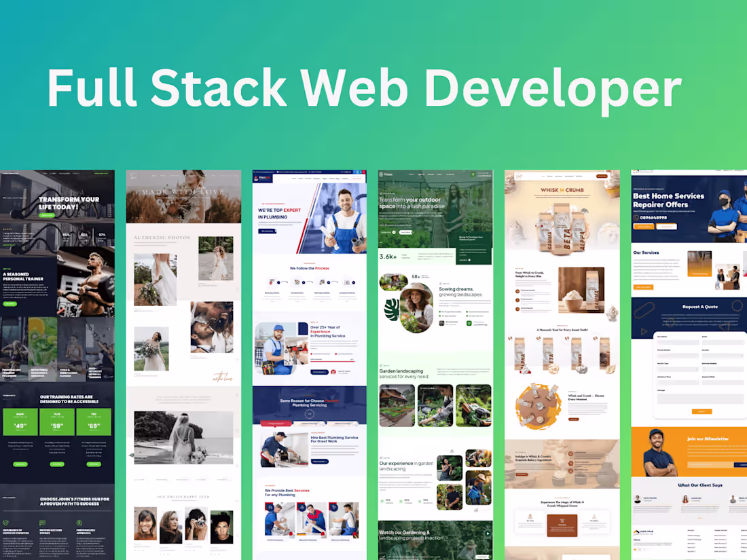Click the Booking Online step icon under We Follow the Process
Image resolution: width=747 pixels, height=560 pixels.
pyautogui.click(x=272, y=282)
